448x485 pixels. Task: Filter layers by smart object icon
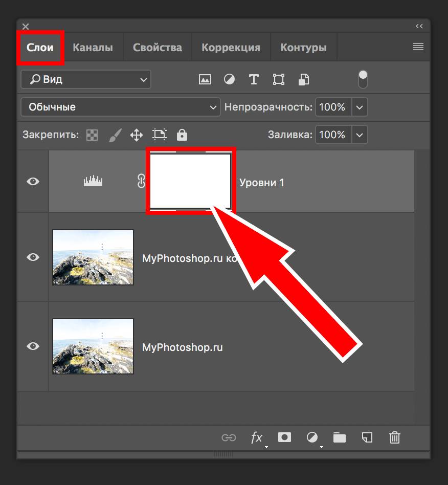[304, 79]
